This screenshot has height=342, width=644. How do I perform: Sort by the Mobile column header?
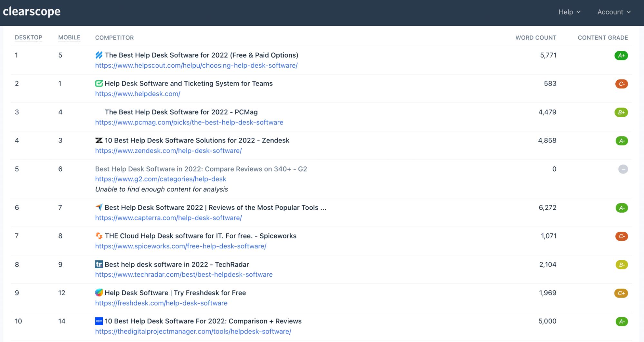click(69, 37)
